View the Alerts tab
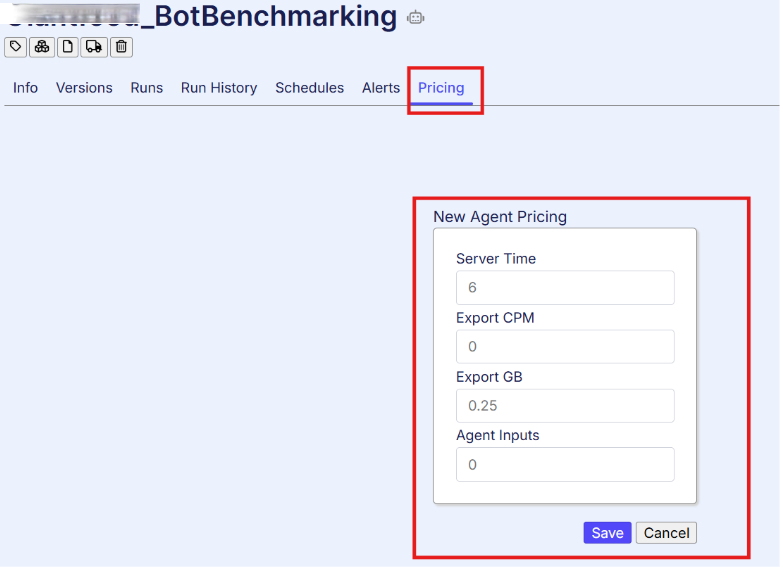The image size is (783, 567). 381,88
